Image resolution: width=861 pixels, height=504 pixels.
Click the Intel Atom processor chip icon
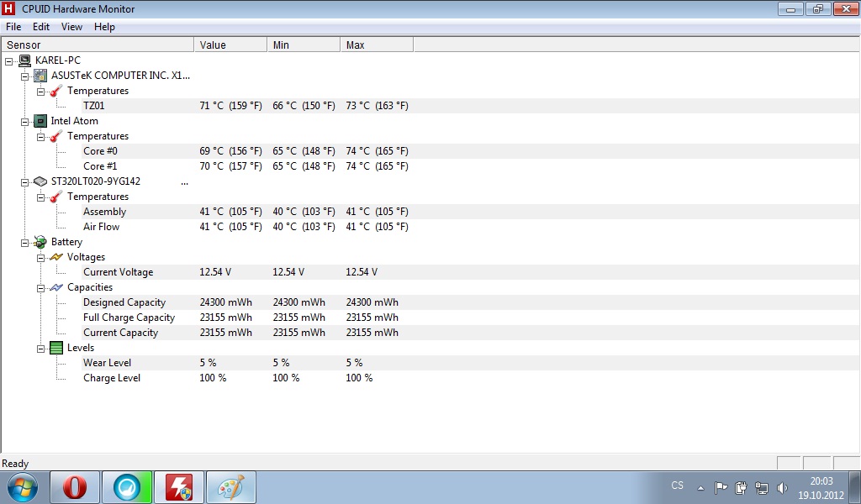pos(40,121)
